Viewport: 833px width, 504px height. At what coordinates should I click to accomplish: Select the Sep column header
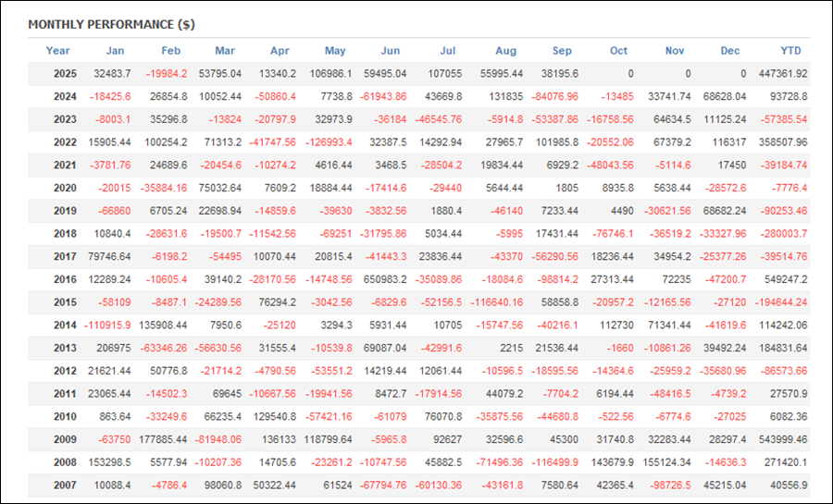coord(562,51)
